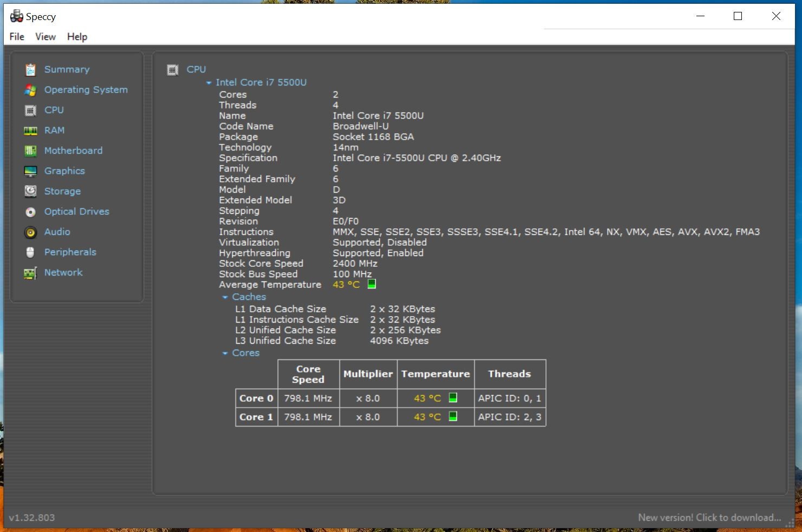
Task: Click the Storage hard drive icon
Action: click(30, 192)
